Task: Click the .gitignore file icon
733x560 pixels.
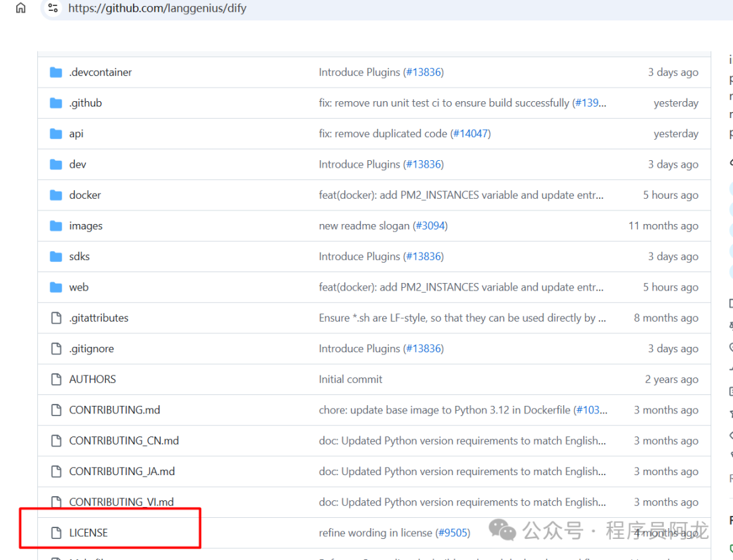Action: [x=56, y=349]
